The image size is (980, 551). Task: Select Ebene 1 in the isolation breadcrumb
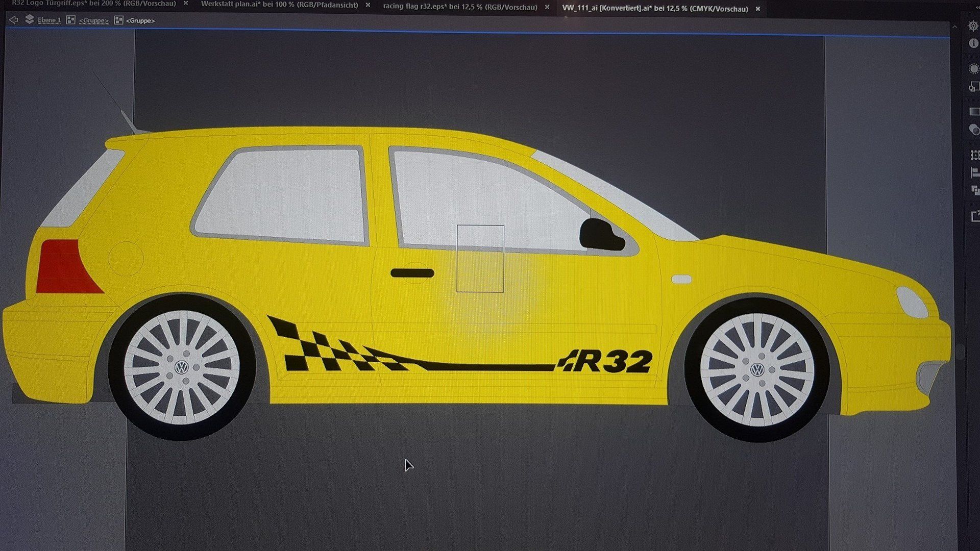point(49,20)
